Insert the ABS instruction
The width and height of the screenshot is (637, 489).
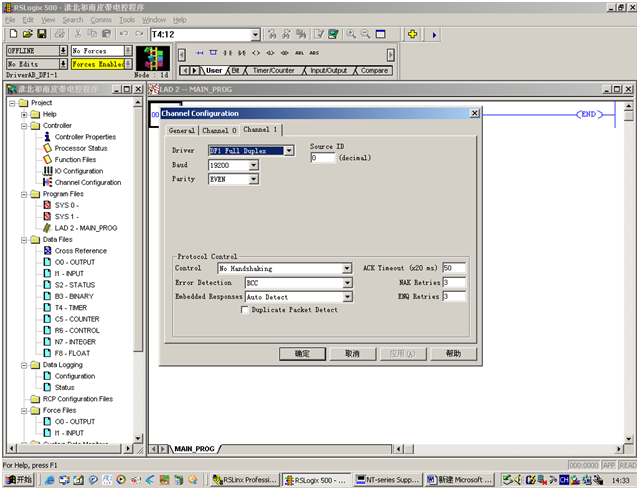tap(314, 53)
